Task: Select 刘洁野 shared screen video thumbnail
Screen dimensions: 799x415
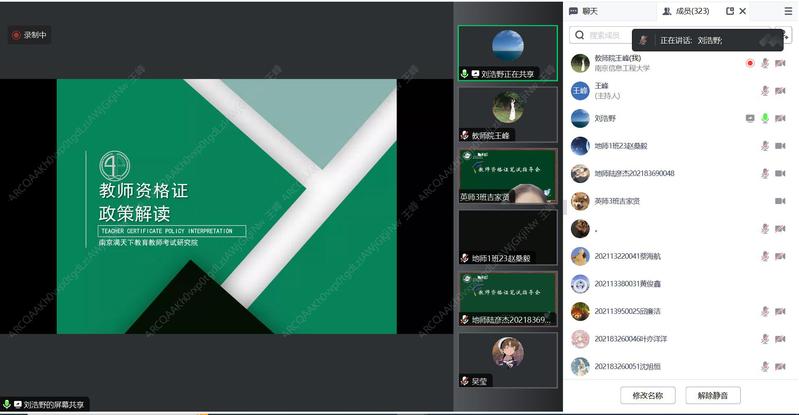Action: tap(507, 52)
